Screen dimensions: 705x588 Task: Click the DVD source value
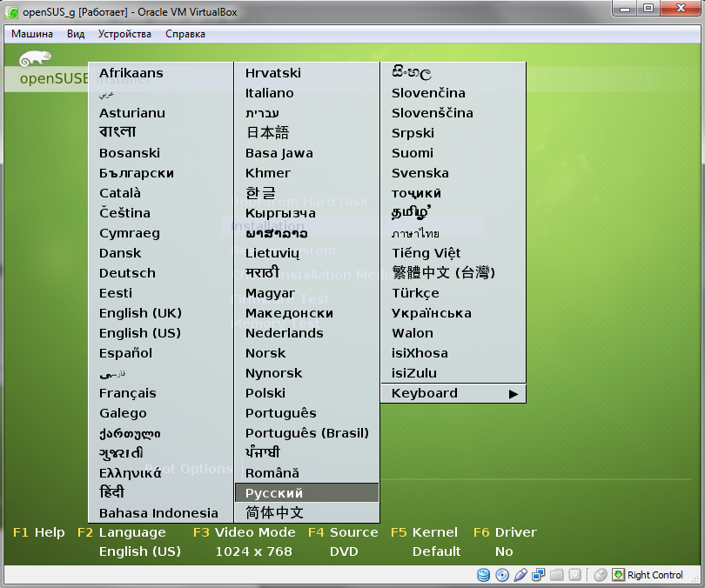pos(344,551)
